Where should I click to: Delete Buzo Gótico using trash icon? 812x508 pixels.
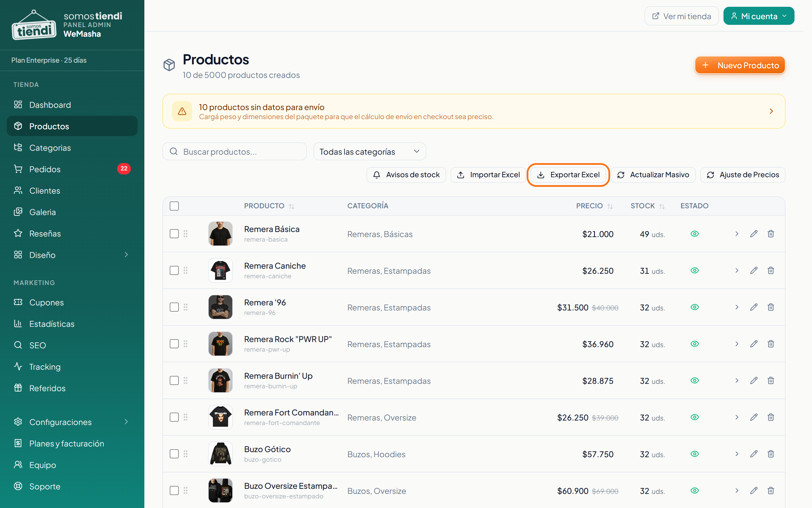(771, 454)
